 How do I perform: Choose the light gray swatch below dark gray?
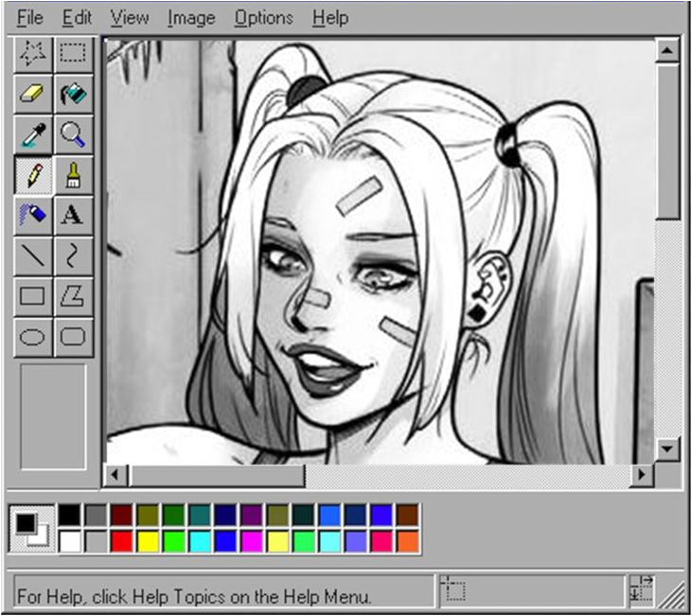(96, 541)
